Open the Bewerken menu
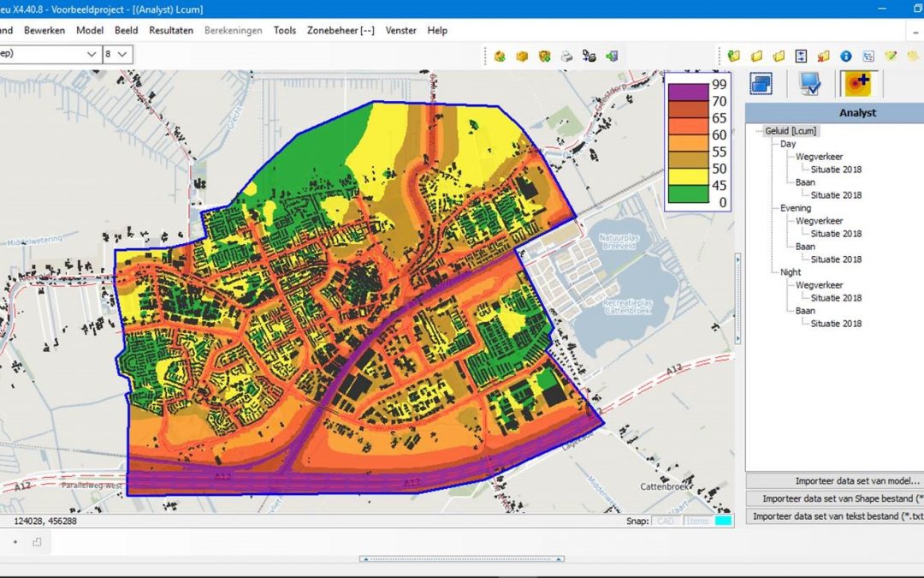Image resolution: width=924 pixels, height=578 pixels. point(44,31)
